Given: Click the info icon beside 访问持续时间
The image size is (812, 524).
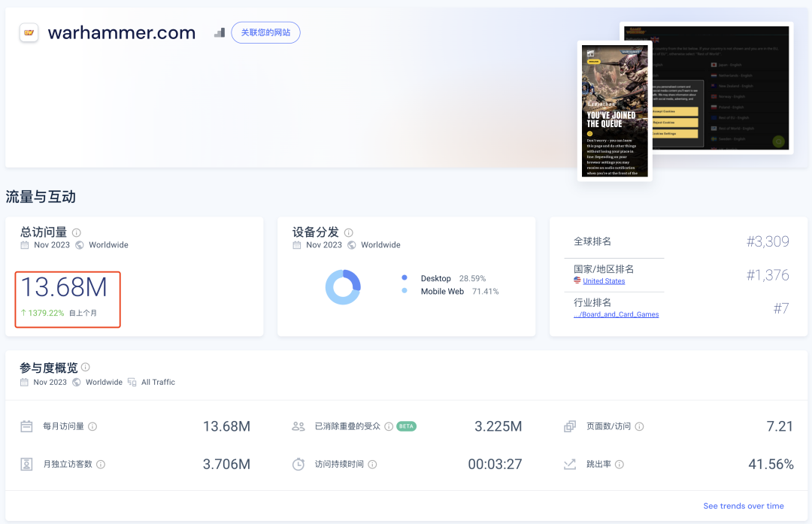Looking at the screenshot, I should coord(372,465).
